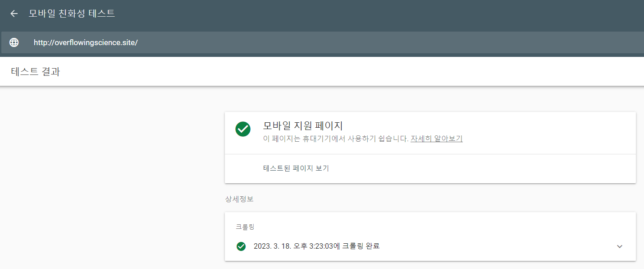Select the 테스트 결과 heading
Screen dimensions: 644x269
click(36, 71)
